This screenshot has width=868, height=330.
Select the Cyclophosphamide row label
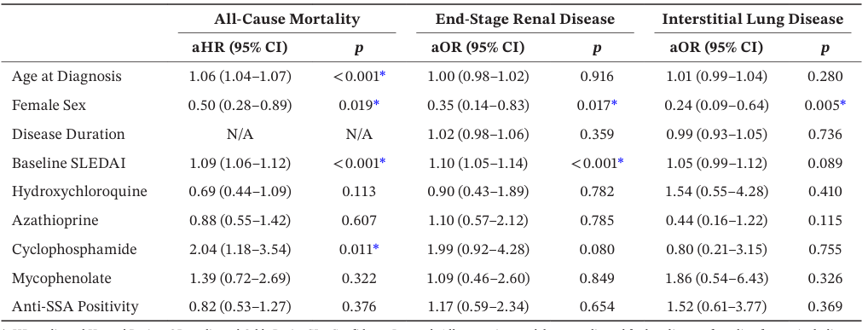[74, 249]
